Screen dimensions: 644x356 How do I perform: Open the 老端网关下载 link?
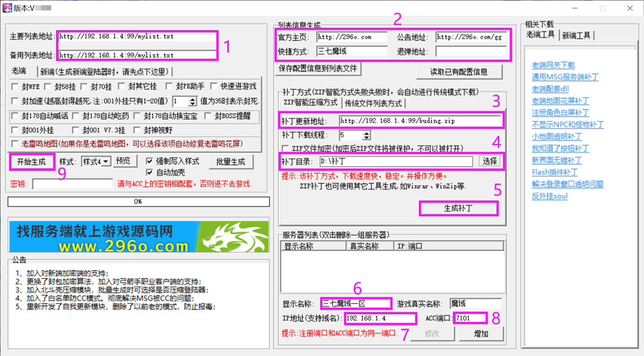553,65
